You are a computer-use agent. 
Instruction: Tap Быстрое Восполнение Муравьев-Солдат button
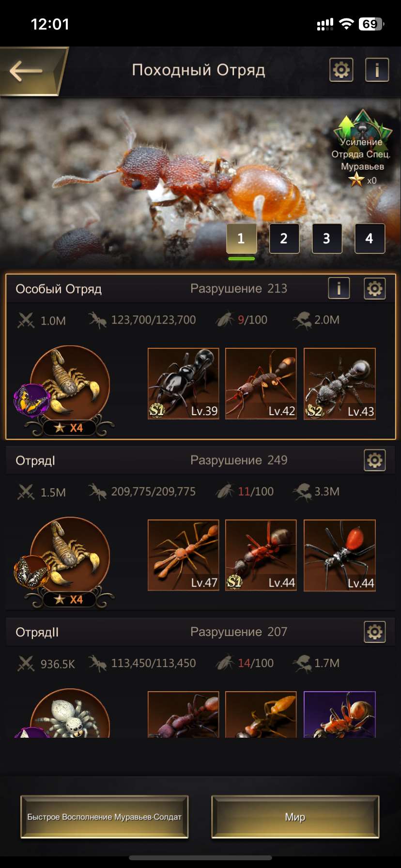(104, 817)
